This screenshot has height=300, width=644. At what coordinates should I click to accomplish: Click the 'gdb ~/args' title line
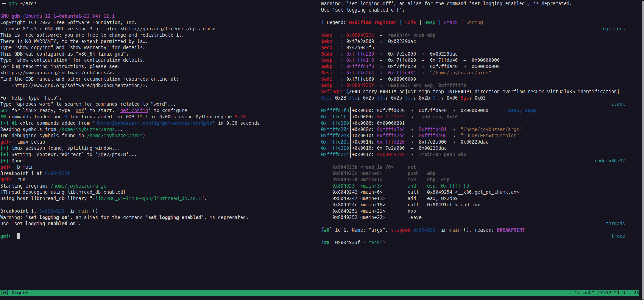(23, 3)
